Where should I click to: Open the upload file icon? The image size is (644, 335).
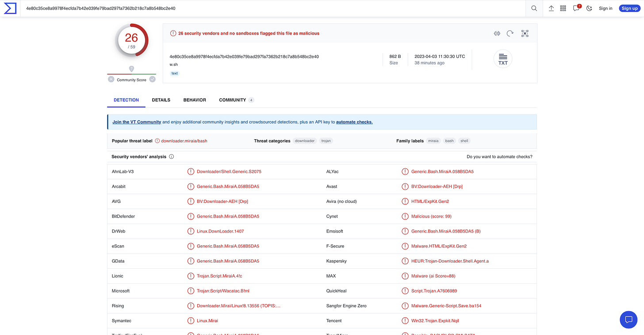tap(551, 8)
